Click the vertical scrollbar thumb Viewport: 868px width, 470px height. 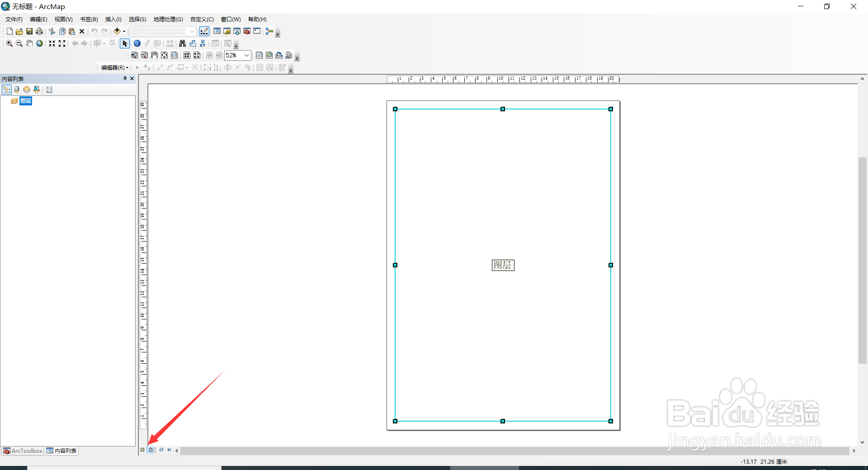click(862, 260)
